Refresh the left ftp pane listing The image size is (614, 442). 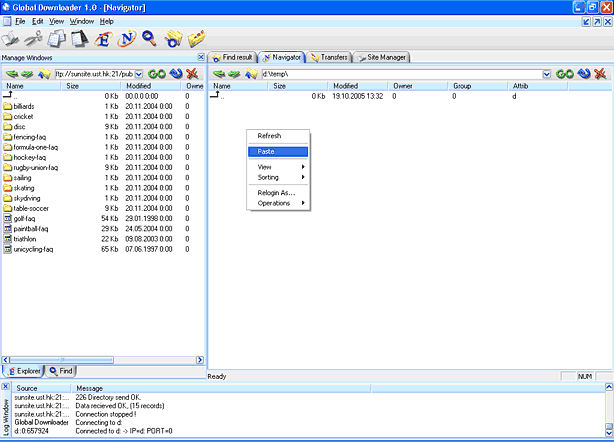176,74
